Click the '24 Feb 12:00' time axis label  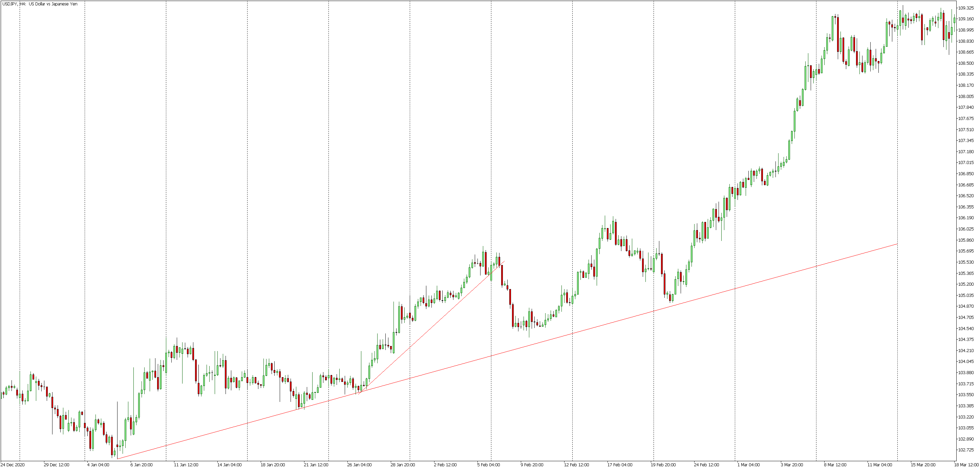click(x=706, y=465)
